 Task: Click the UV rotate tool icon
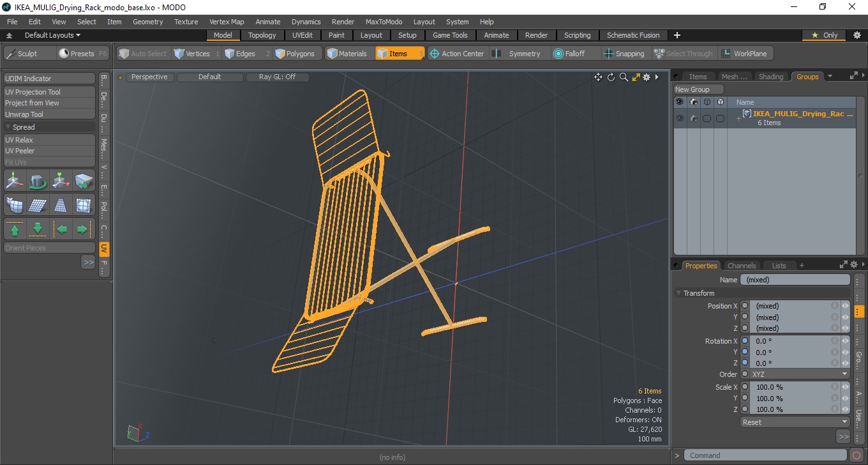[38, 181]
